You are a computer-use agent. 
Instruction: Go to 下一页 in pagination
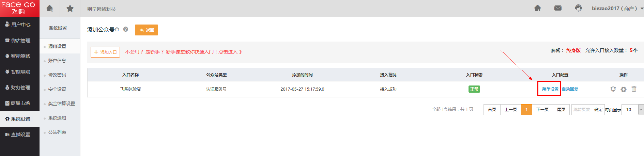point(542,110)
